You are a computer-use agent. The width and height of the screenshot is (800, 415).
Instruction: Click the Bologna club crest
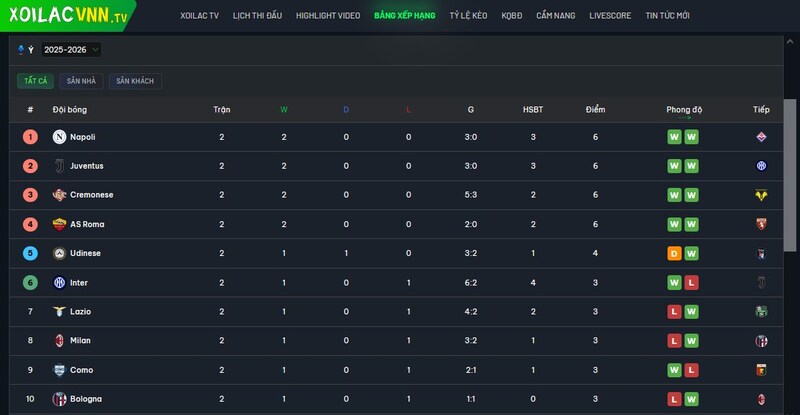pos(59,399)
